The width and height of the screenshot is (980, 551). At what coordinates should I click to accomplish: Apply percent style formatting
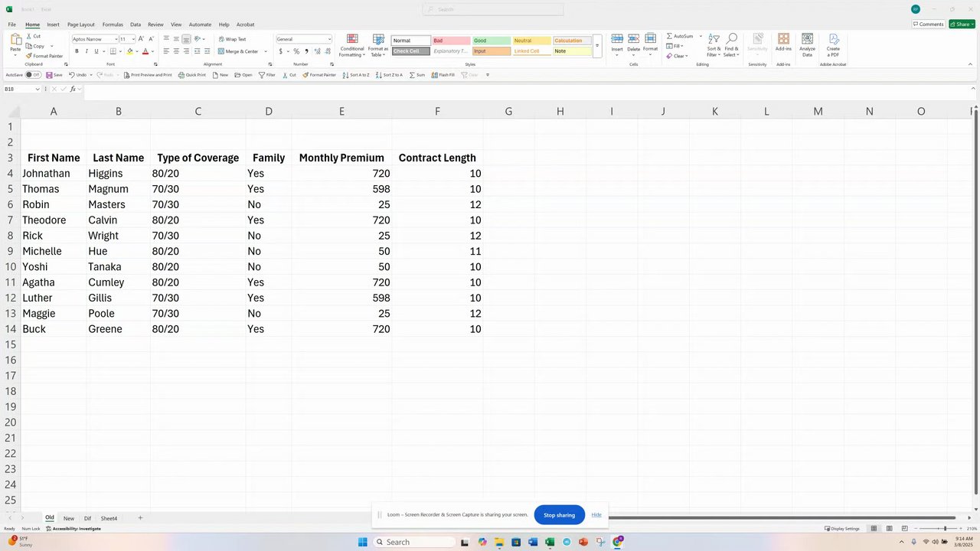[x=296, y=51]
